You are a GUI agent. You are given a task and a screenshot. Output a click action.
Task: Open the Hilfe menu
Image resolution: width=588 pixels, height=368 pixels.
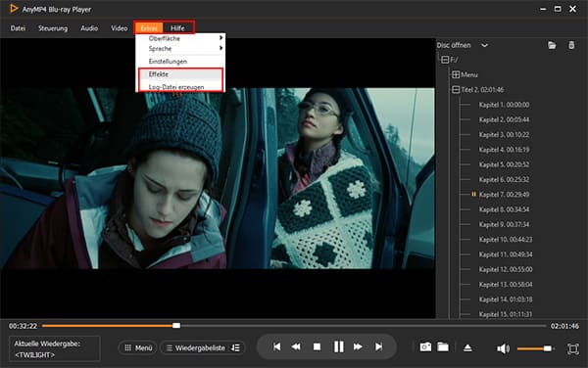coord(177,28)
